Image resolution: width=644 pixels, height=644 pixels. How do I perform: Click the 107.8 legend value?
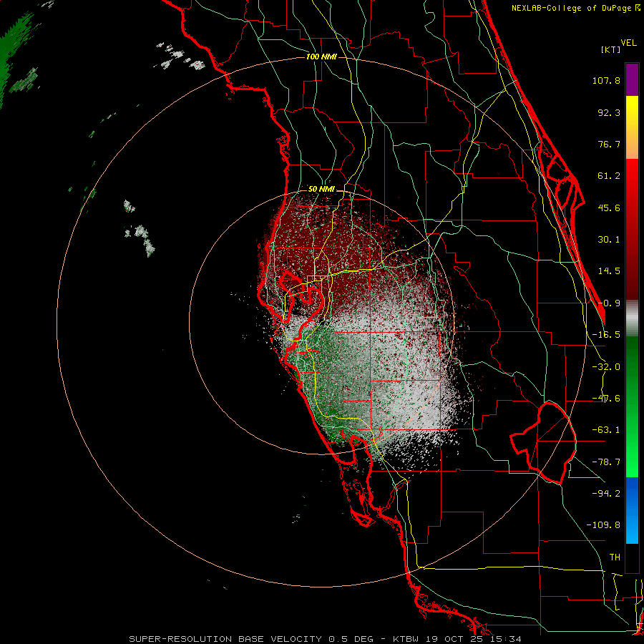point(606,80)
